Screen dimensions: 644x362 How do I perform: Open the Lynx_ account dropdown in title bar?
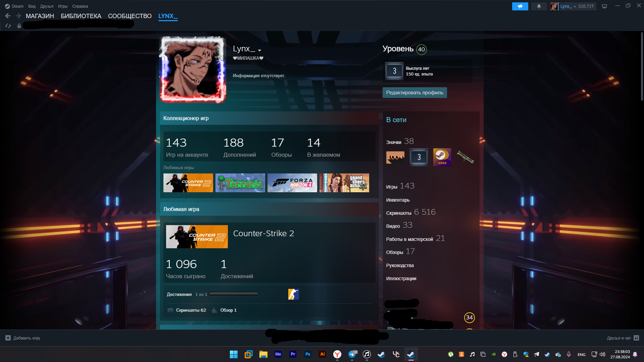click(568, 6)
